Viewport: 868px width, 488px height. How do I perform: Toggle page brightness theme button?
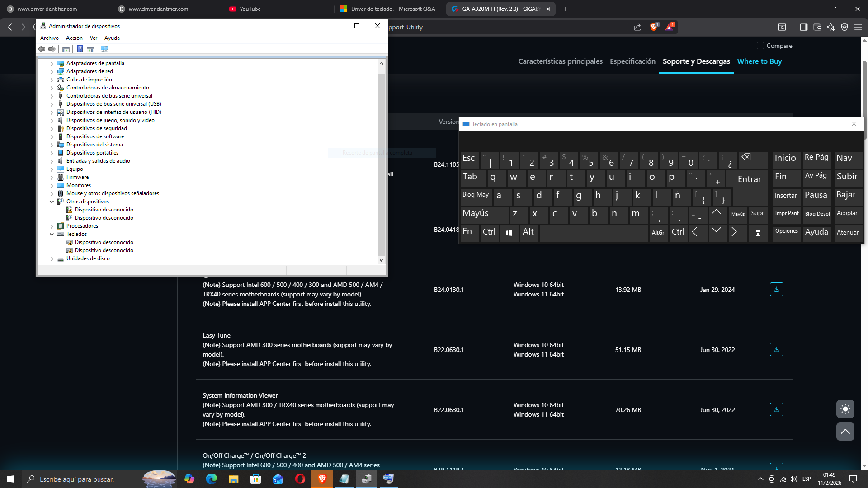point(845,409)
